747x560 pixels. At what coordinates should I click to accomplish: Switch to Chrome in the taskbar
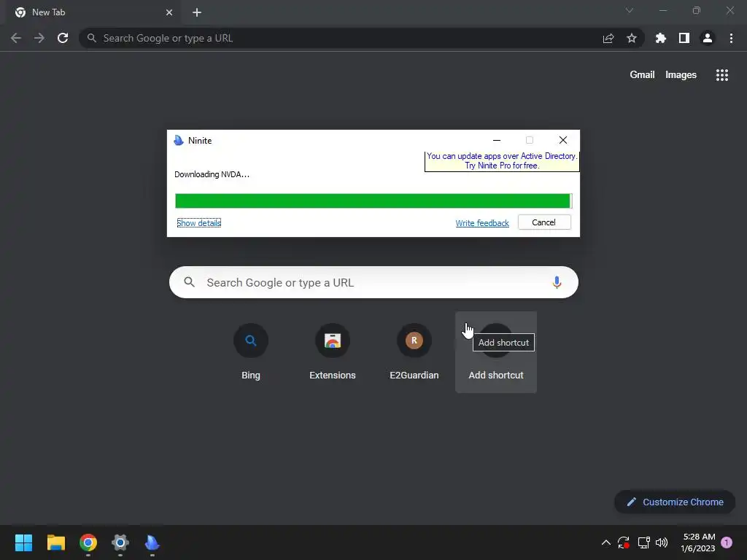[88, 542]
